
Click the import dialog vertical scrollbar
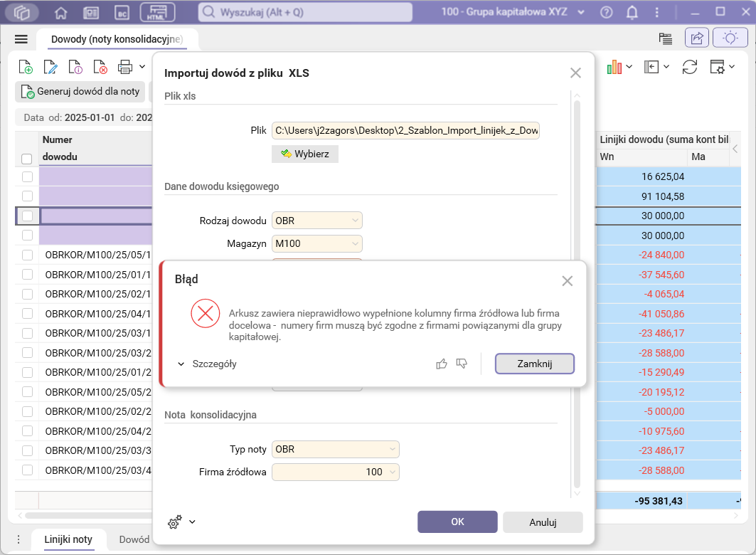[x=577, y=294]
